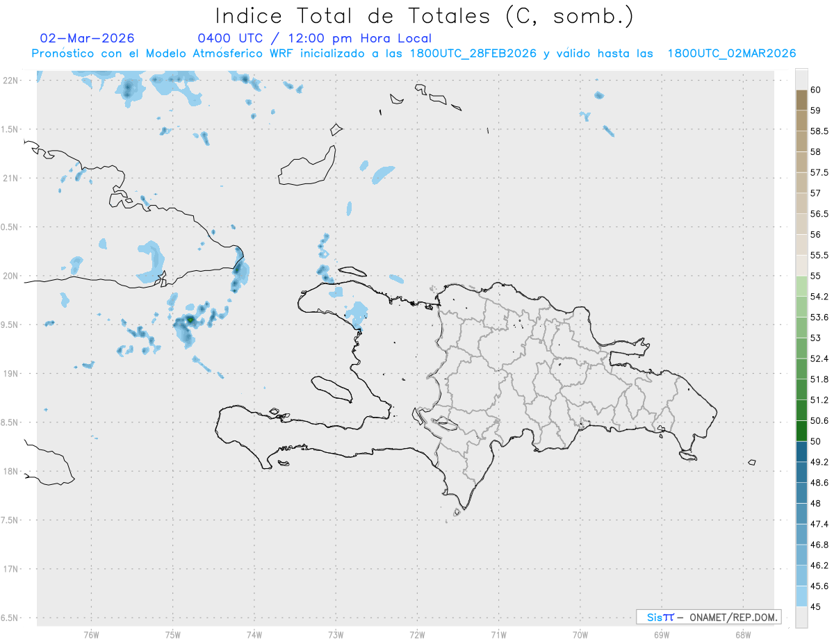Click the "58.5" colorbar label
834x644 pixels.
(819, 131)
